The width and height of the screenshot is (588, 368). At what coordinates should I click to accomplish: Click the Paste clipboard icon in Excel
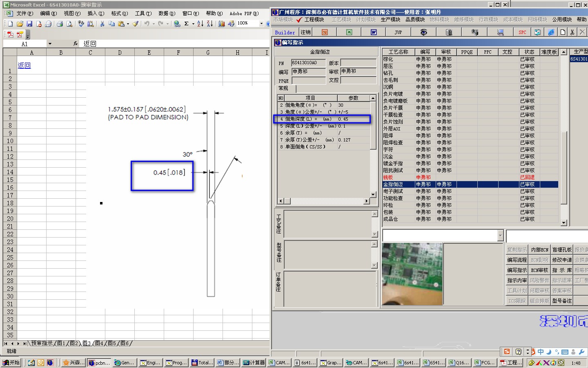point(121,24)
